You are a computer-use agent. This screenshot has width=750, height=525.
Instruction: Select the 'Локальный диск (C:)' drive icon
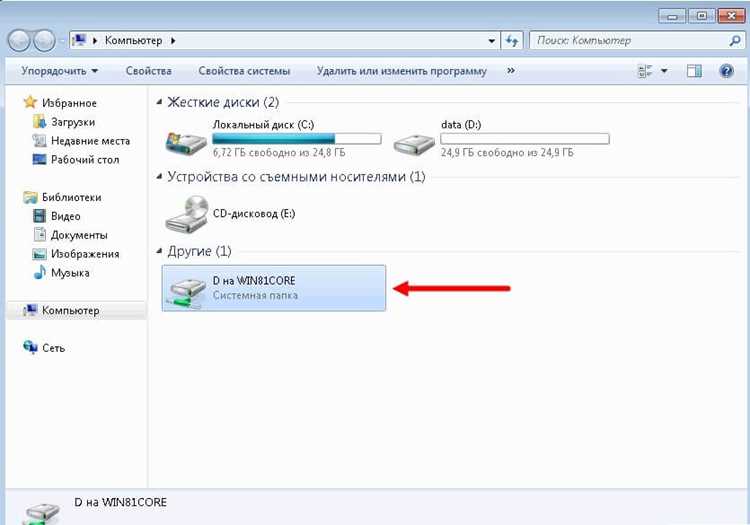[186, 142]
